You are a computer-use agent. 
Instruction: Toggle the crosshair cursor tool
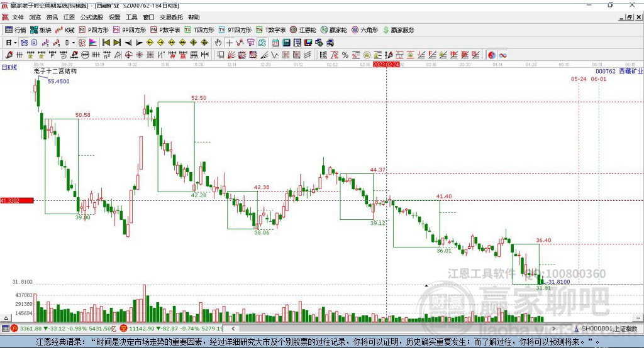[x=229, y=43]
